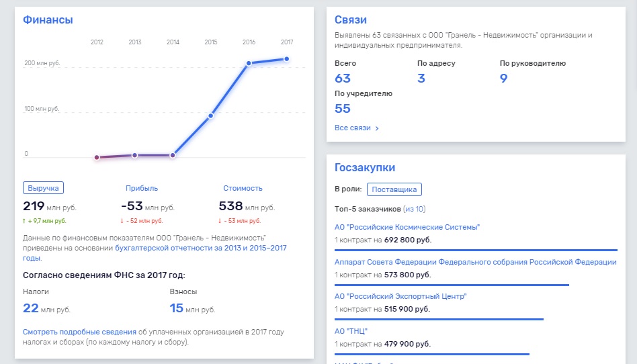Click the 2012 data point on chart
Image resolution: width=637 pixels, height=364 pixels.
[x=97, y=157]
